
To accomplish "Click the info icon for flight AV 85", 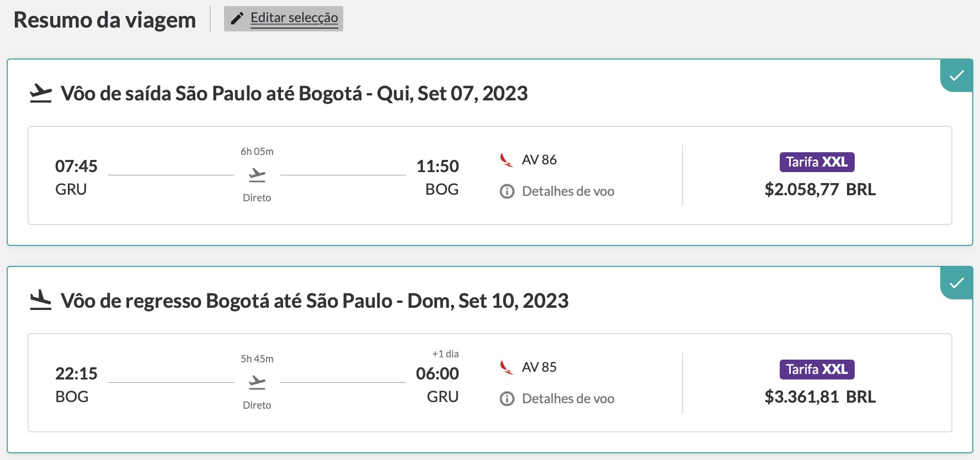I will 507,399.
